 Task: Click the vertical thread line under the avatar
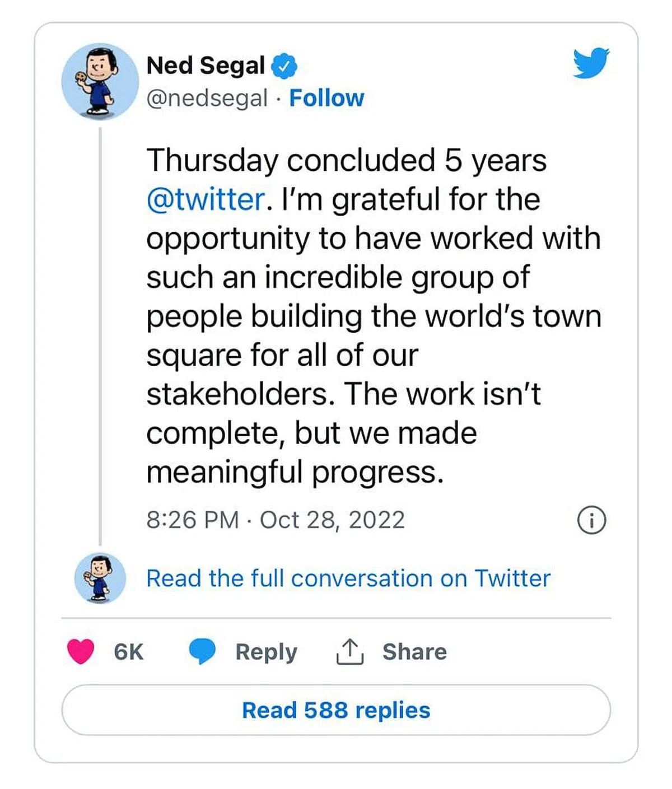100,336
